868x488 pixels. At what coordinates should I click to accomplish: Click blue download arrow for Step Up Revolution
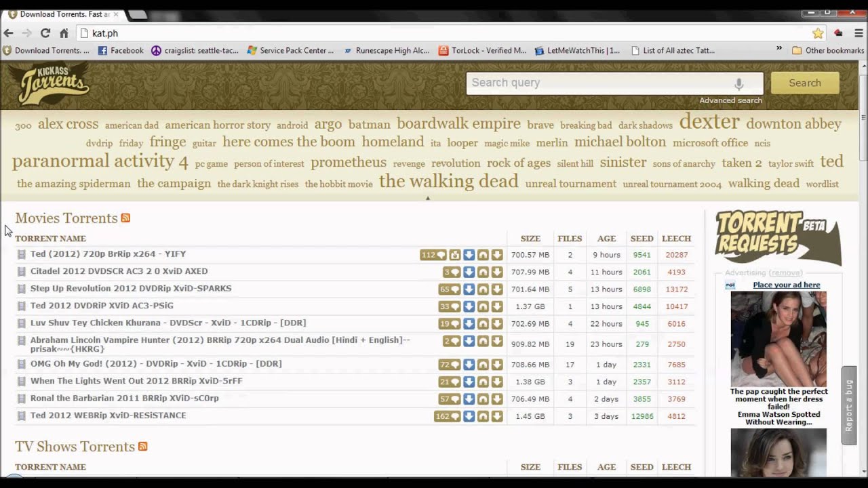pyautogui.click(x=469, y=289)
